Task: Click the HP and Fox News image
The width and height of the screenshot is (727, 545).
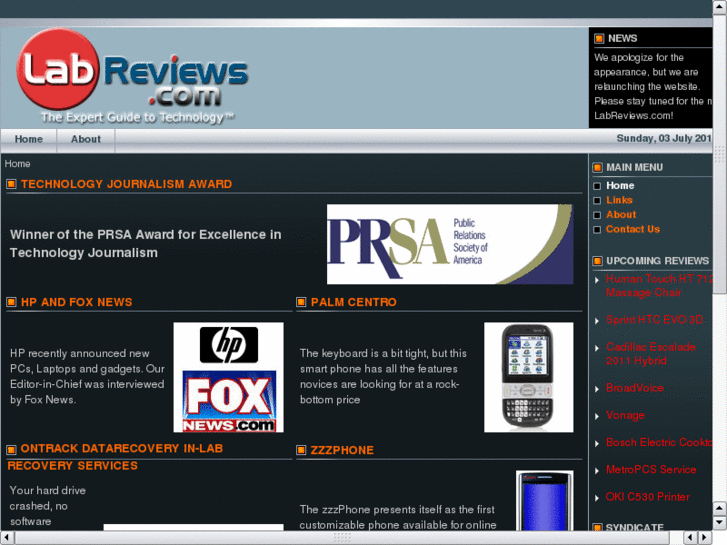Action: coord(229,378)
